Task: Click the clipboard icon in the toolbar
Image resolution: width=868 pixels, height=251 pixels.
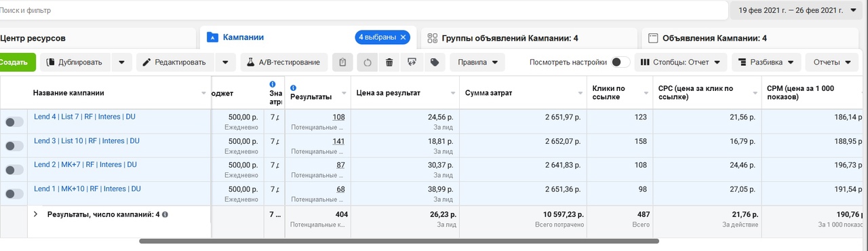Action: 342,62
